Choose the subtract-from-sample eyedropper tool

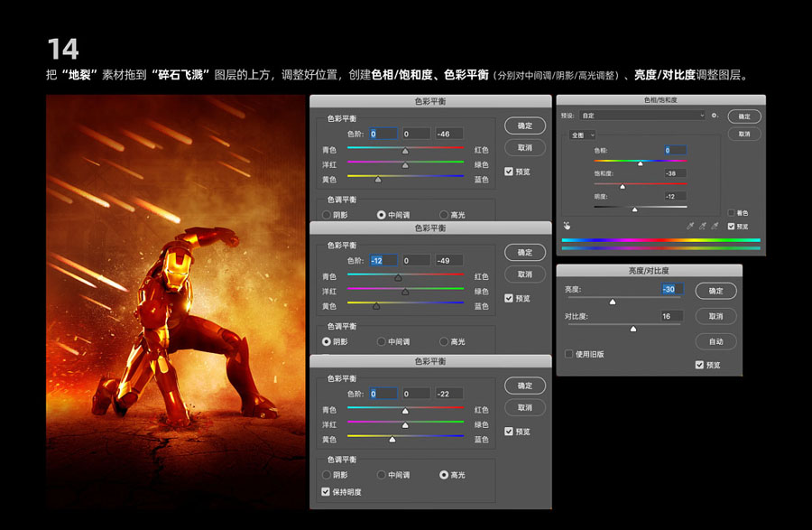715,226
